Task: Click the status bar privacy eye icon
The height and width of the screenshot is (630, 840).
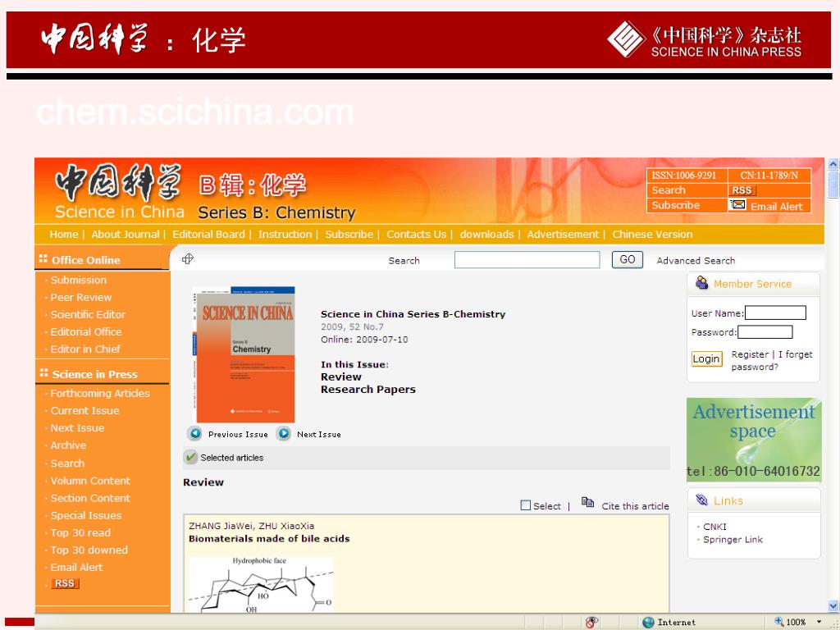Action: 591,623
